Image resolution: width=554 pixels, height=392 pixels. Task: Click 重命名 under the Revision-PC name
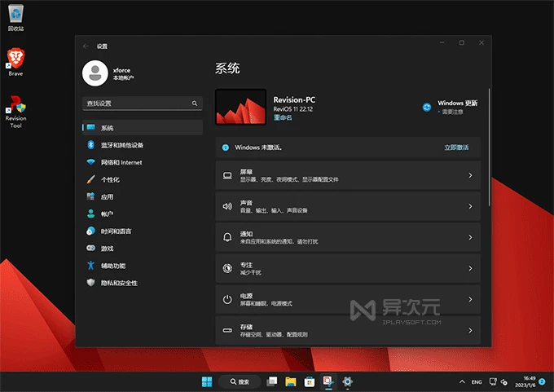[283, 117]
